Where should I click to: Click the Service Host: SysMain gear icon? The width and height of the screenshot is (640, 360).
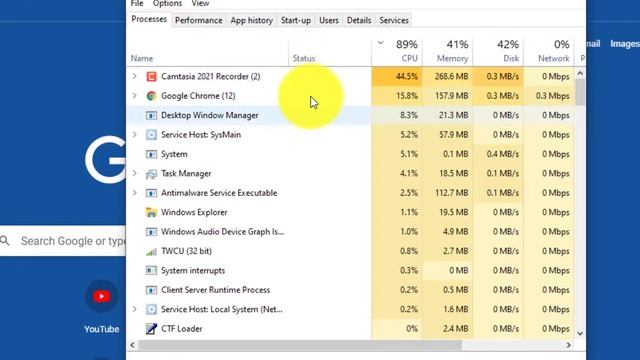point(151,135)
